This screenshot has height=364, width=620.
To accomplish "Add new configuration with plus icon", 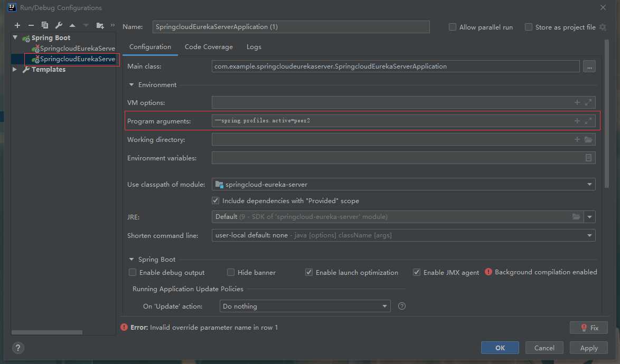I will click(x=17, y=25).
